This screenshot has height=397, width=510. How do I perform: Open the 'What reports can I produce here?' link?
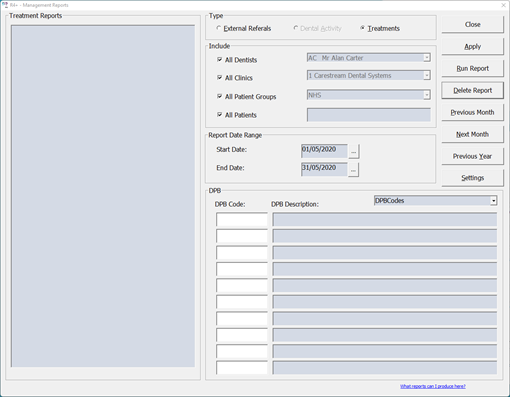pyautogui.click(x=433, y=386)
